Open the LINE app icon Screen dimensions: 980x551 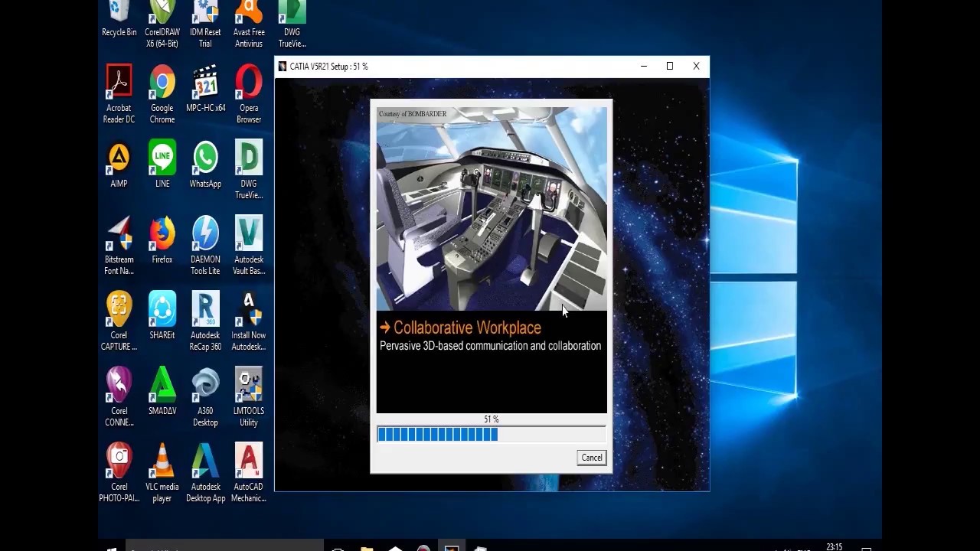click(162, 165)
